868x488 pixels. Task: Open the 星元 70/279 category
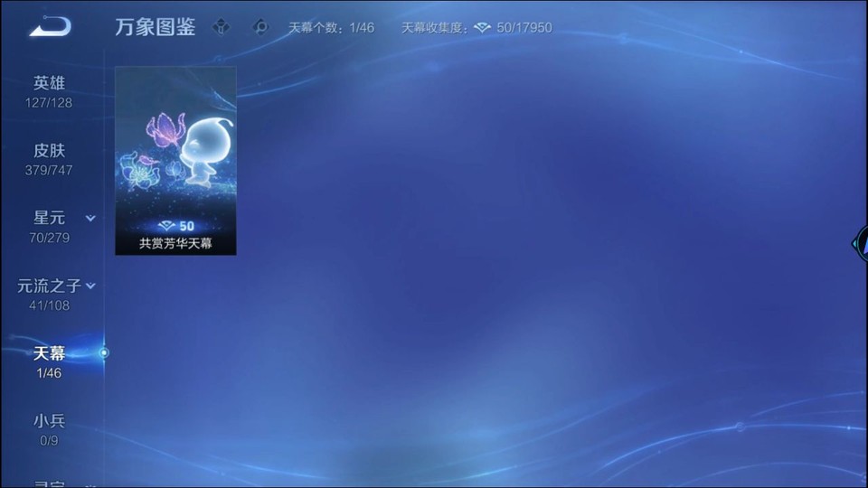(50, 227)
